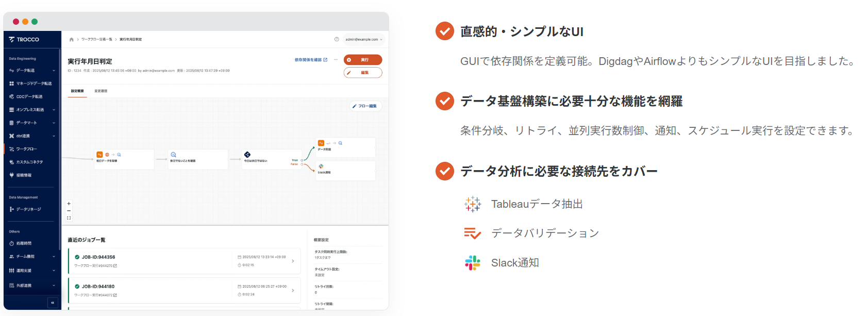868x316 pixels.
Task: Select the 休日でないことを確認 flow node
Action: pyautogui.click(x=198, y=159)
